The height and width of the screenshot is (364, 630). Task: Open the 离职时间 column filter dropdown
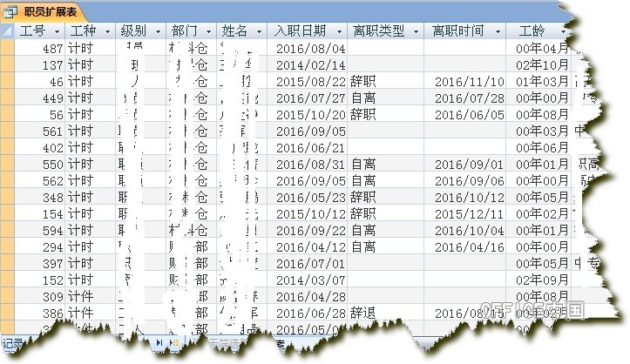point(498,31)
